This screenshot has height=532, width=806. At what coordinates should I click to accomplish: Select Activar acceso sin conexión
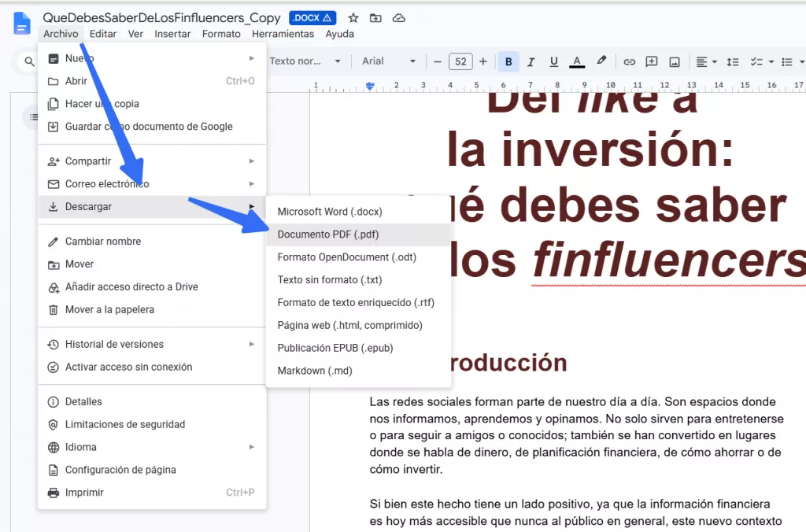point(152,367)
